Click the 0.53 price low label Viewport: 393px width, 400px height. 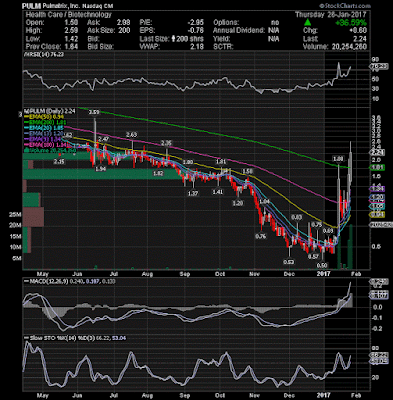pos(289,262)
